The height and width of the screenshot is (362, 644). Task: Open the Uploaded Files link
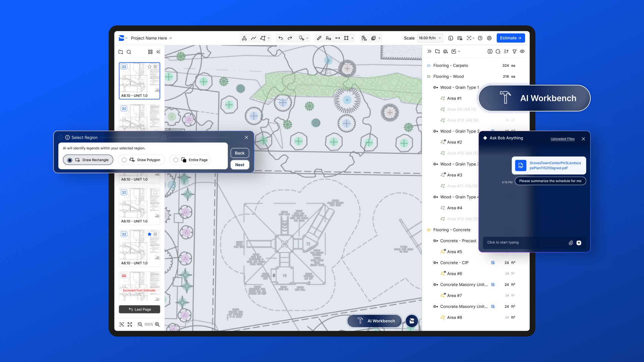tap(562, 139)
